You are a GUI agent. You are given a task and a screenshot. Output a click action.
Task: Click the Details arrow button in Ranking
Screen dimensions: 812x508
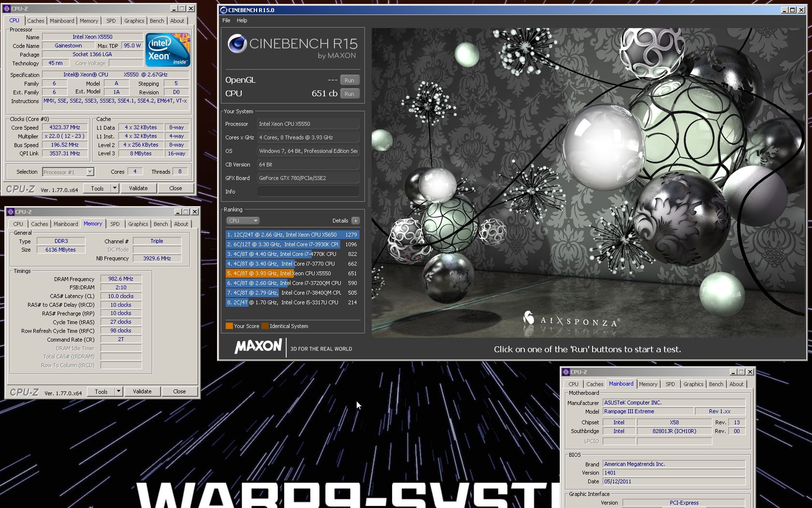(x=356, y=221)
